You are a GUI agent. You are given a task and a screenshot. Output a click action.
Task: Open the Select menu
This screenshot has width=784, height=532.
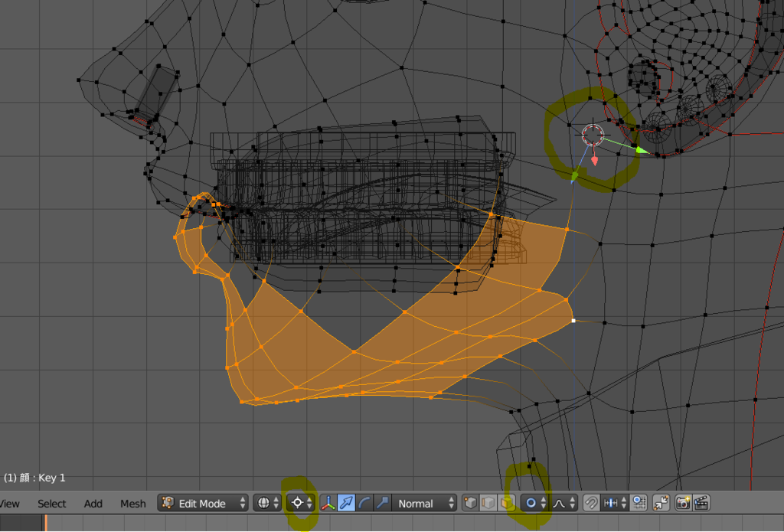[51, 504]
